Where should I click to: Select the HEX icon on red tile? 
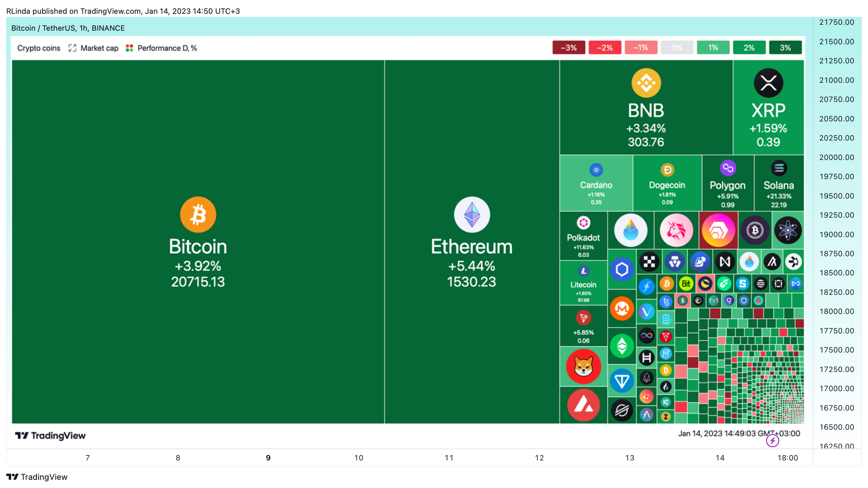pyautogui.click(x=718, y=231)
